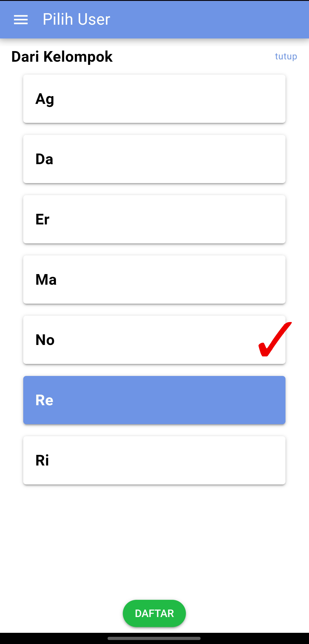The image size is (309, 644).
Task: Choose Da from the group list
Action: pyautogui.click(x=154, y=159)
